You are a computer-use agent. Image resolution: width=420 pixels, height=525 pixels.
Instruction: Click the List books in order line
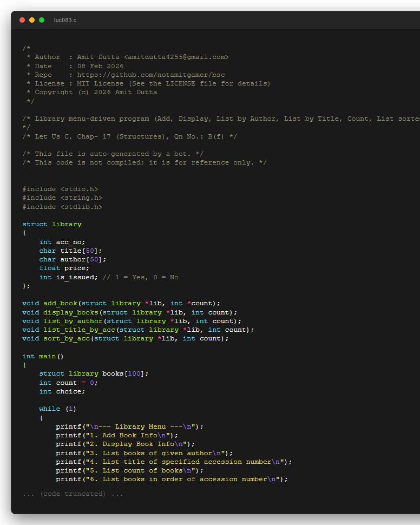pyautogui.click(x=172, y=479)
